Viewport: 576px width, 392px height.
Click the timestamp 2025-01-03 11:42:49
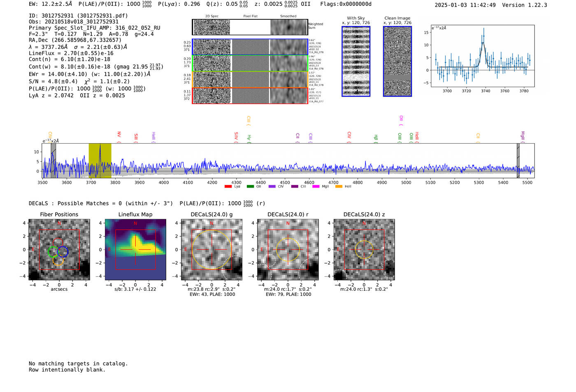click(465, 5)
